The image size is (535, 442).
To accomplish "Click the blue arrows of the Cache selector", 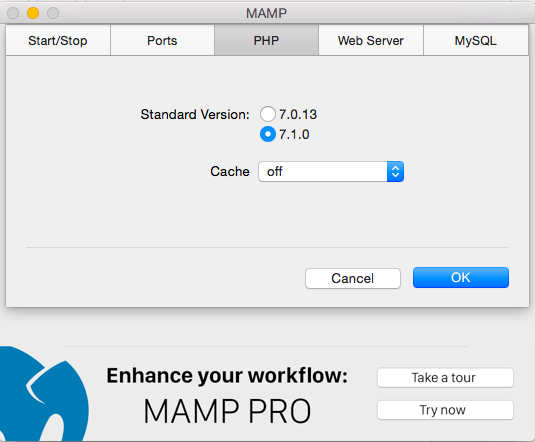I will 395,171.
